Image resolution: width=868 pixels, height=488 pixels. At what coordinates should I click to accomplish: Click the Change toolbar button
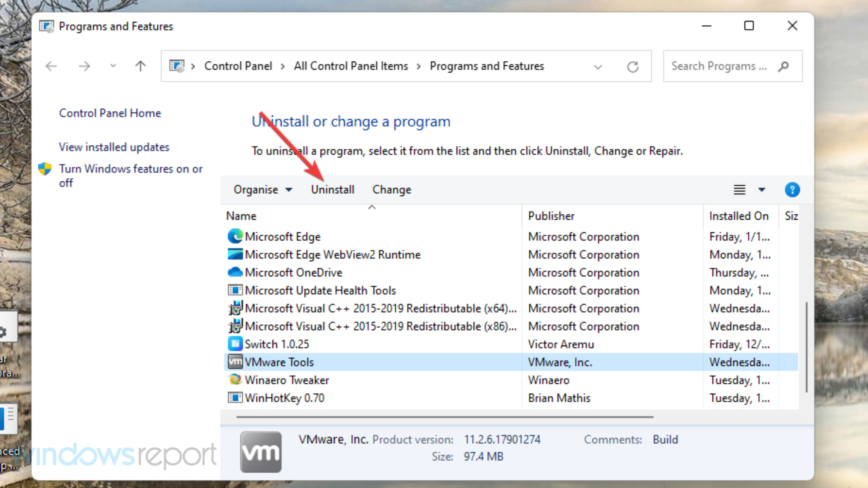click(x=392, y=190)
